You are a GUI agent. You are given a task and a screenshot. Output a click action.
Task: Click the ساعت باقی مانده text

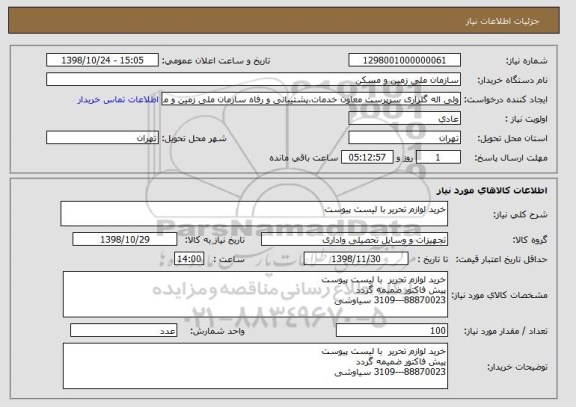(x=304, y=158)
